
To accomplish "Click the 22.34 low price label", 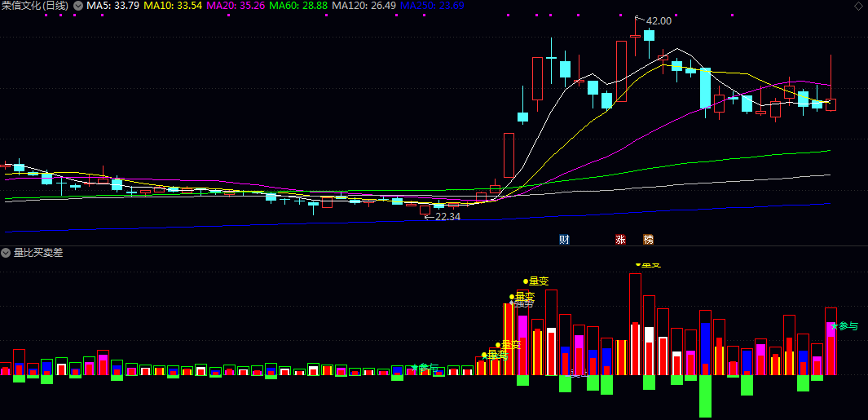I will (x=447, y=217).
